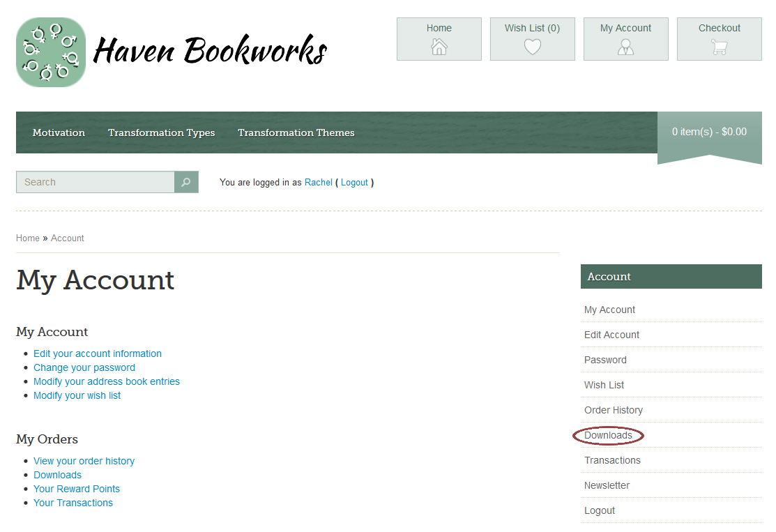The image size is (776, 532).
Task: Open Your Reward Points link
Action: [x=77, y=489]
